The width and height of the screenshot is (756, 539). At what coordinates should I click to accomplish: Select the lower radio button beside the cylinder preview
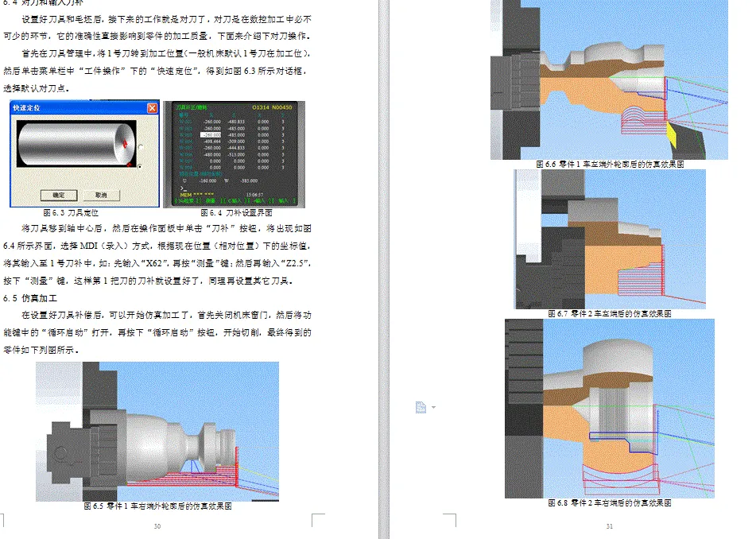[141, 167]
